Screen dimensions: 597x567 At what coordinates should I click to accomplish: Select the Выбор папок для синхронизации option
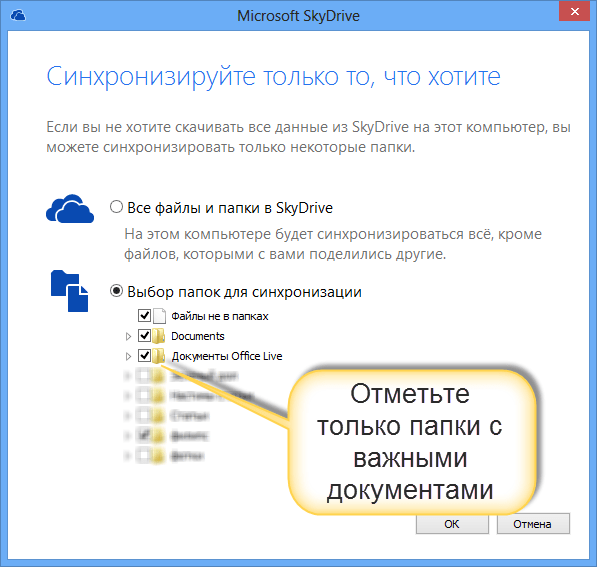tap(116, 291)
